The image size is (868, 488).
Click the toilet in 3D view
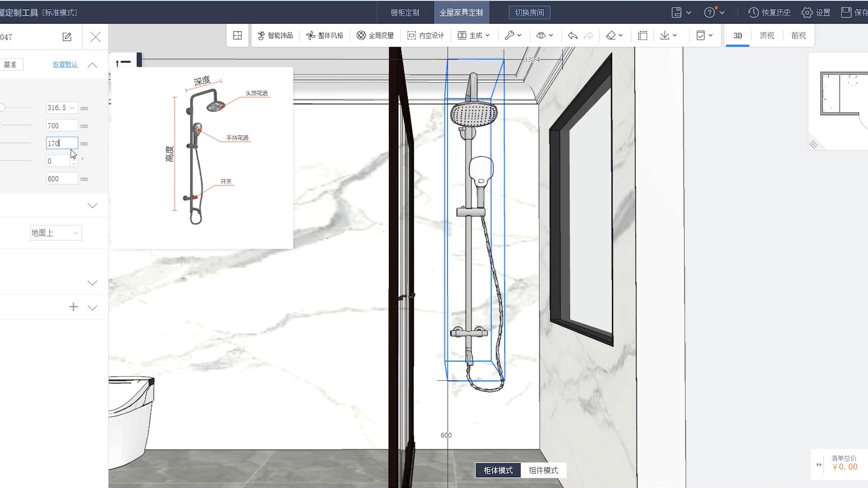coord(131,422)
